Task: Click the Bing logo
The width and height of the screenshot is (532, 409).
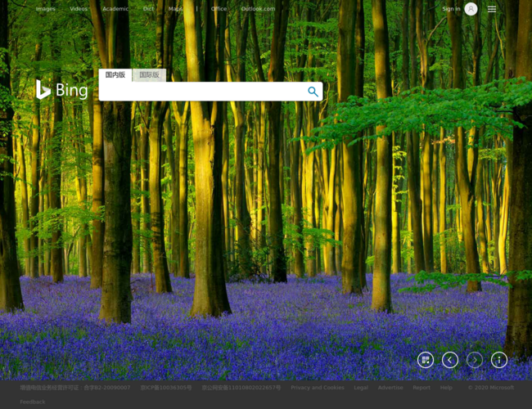Action: pos(61,90)
